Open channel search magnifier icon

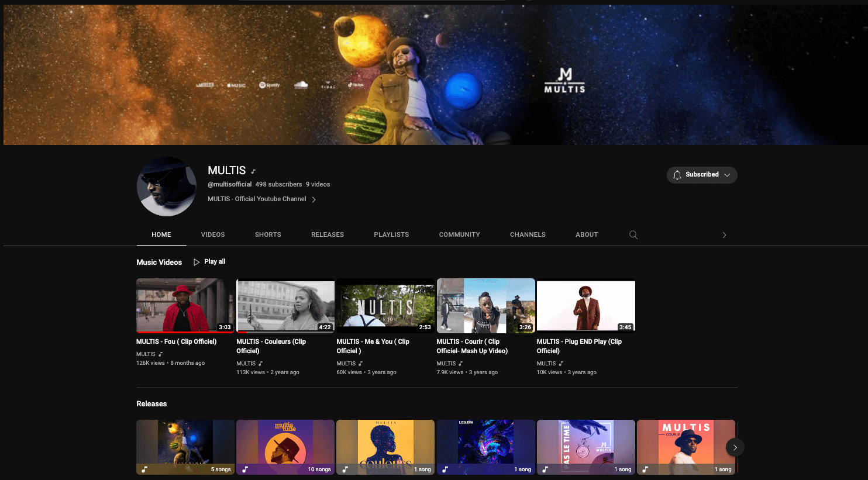pyautogui.click(x=633, y=234)
